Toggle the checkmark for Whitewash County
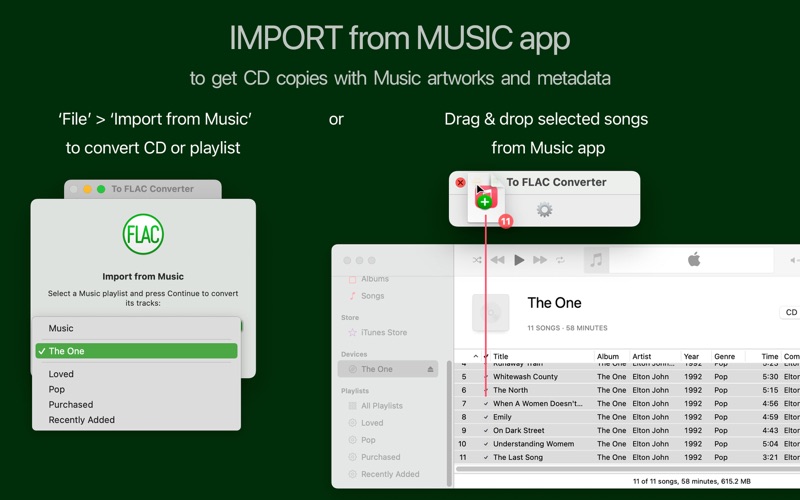 point(486,377)
